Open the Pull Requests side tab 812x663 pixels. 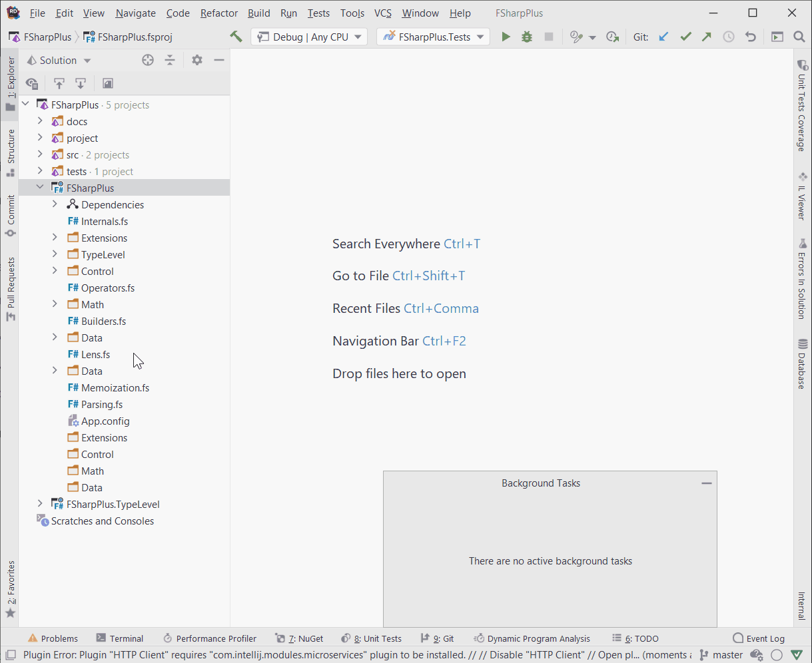(10, 290)
